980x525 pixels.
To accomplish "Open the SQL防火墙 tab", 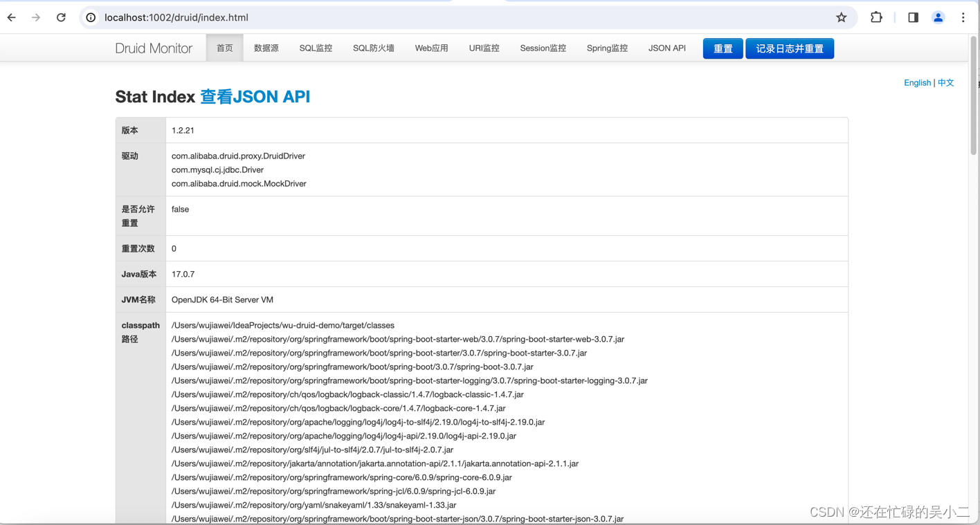I will (x=373, y=48).
